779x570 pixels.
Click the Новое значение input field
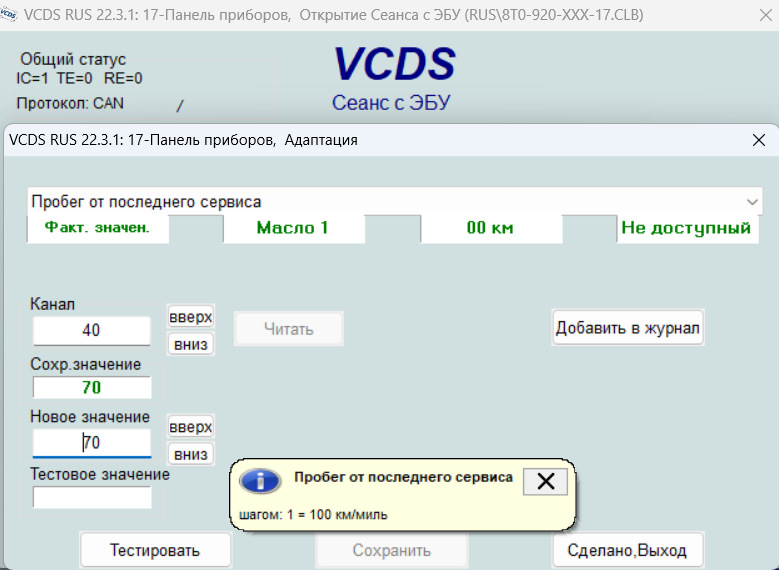91,442
